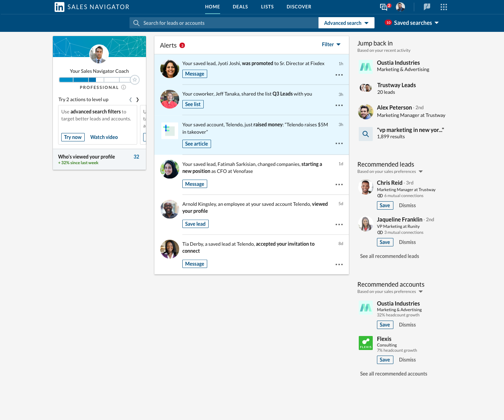
Task: Save Chris Reid as a lead
Action: [x=385, y=205]
